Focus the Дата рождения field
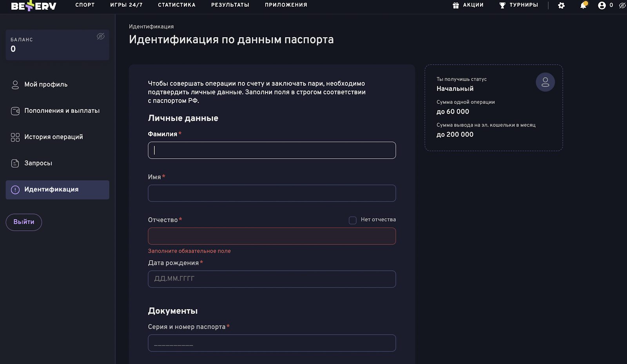Screen dimensions: 627x364 272,279
